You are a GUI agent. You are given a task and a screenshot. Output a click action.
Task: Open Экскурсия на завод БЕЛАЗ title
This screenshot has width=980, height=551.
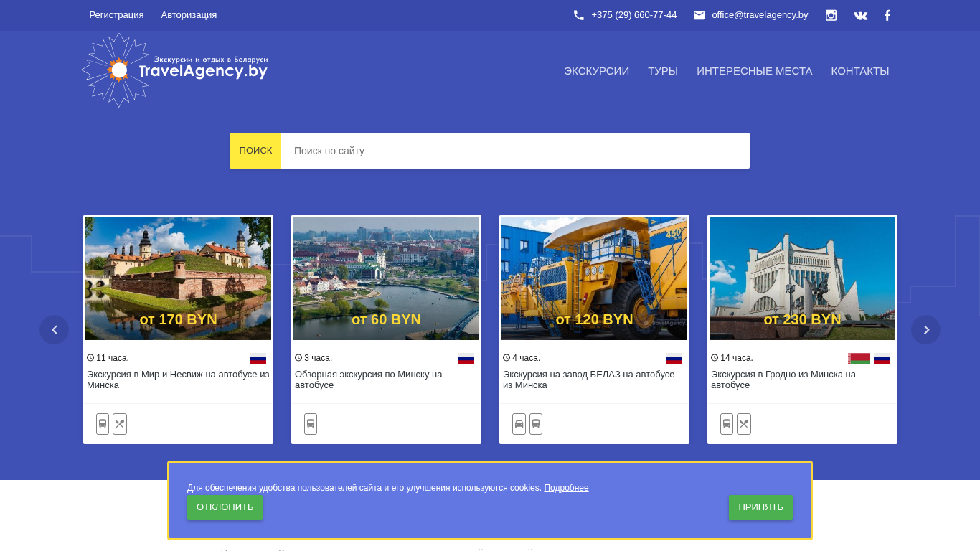[589, 380]
